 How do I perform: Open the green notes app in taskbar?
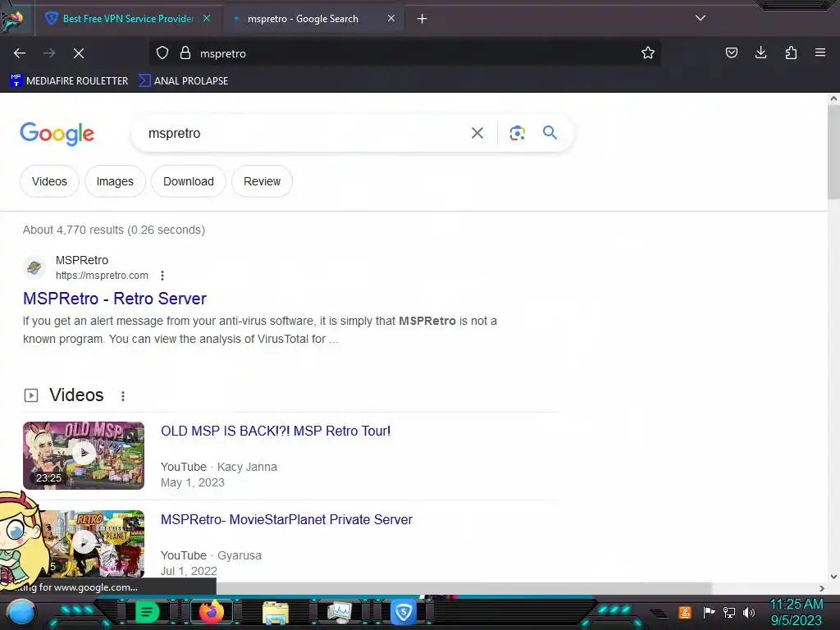tap(147, 612)
